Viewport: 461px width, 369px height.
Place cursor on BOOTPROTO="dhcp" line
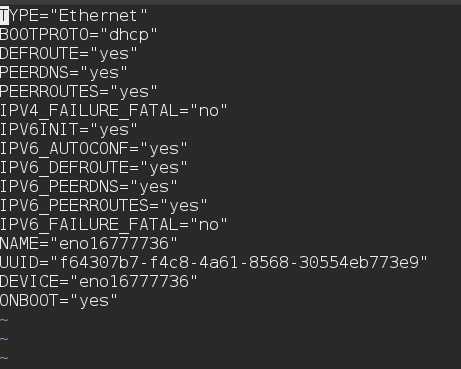coord(79,35)
